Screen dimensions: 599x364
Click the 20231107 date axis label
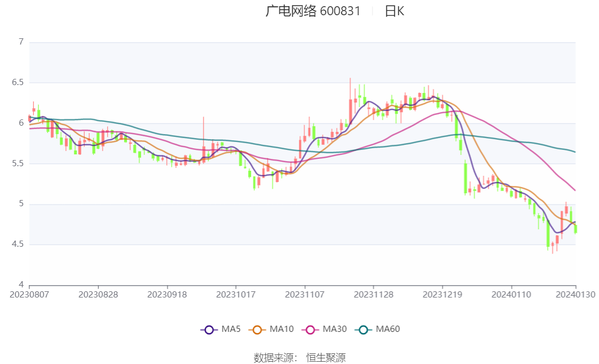(x=305, y=295)
